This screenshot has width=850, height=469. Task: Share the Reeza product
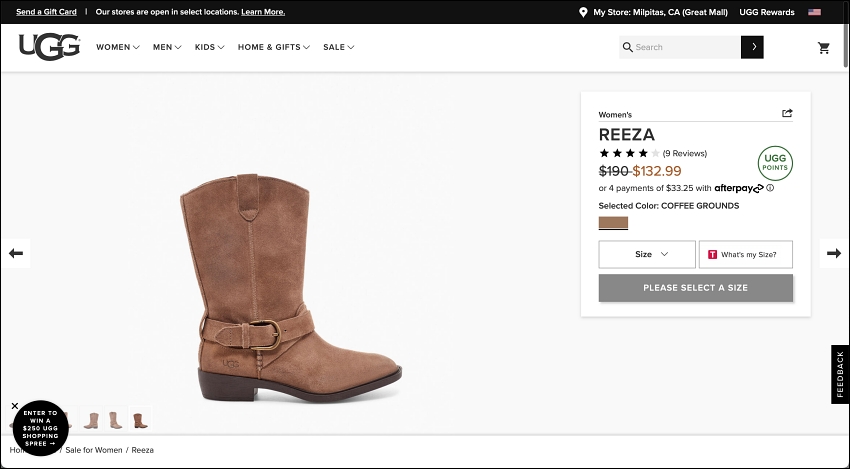click(x=787, y=113)
